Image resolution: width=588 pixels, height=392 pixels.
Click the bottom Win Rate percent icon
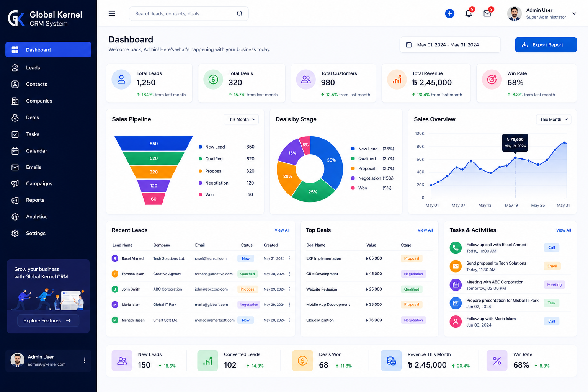[497, 361]
